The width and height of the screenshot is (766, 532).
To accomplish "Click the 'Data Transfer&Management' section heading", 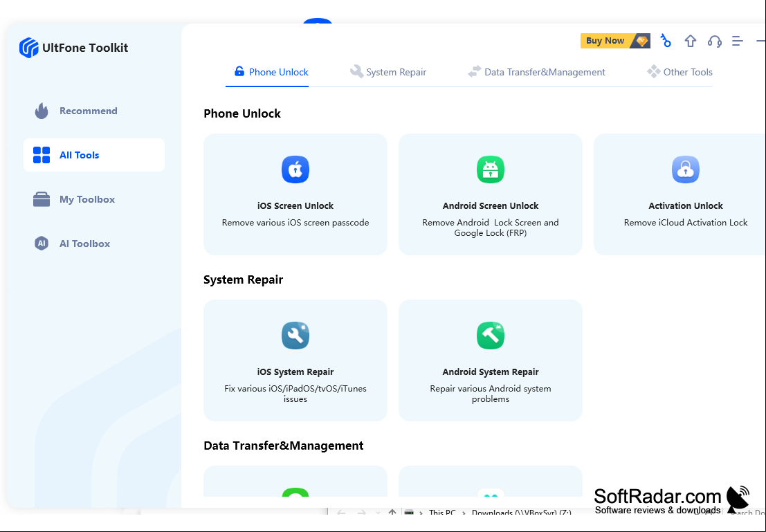I will [x=283, y=446].
